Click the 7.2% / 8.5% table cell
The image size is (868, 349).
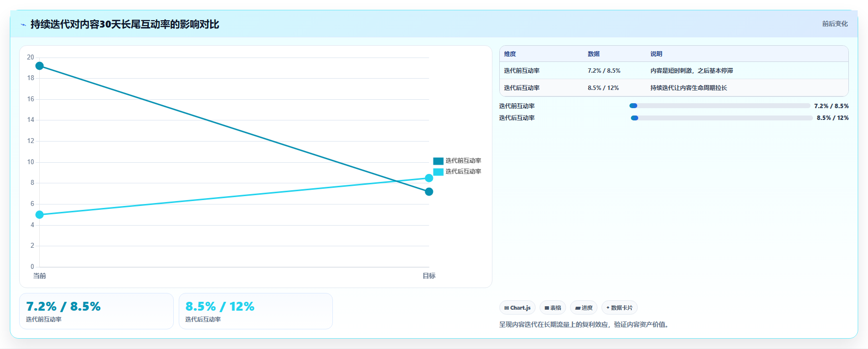604,71
